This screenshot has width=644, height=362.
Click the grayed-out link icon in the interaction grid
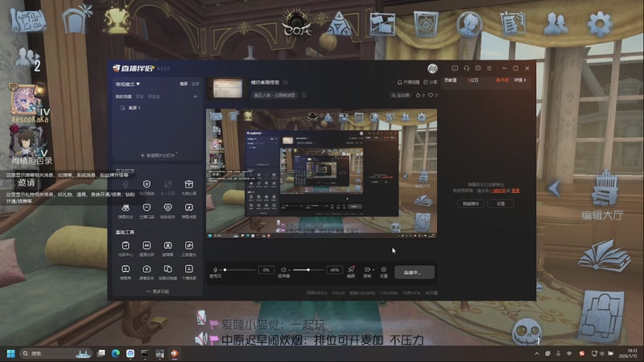pyautogui.click(x=167, y=184)
